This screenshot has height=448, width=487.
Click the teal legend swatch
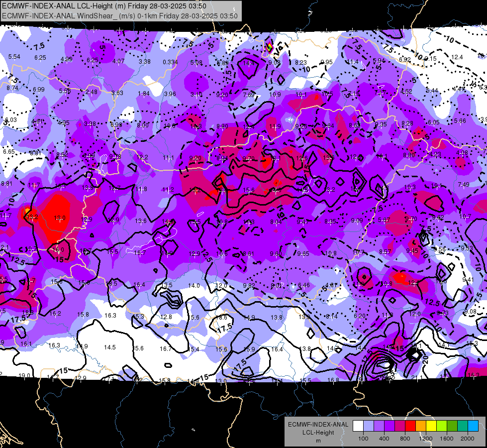[463, 426]
